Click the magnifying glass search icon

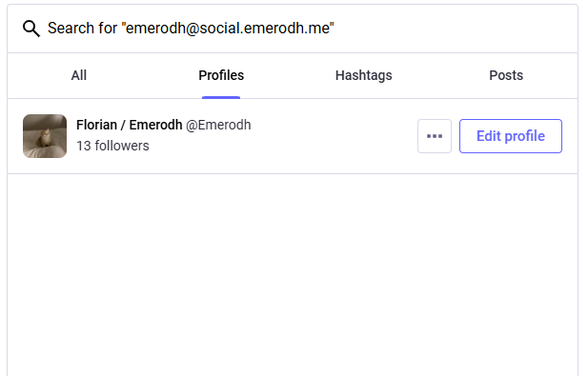pos(31,29)
